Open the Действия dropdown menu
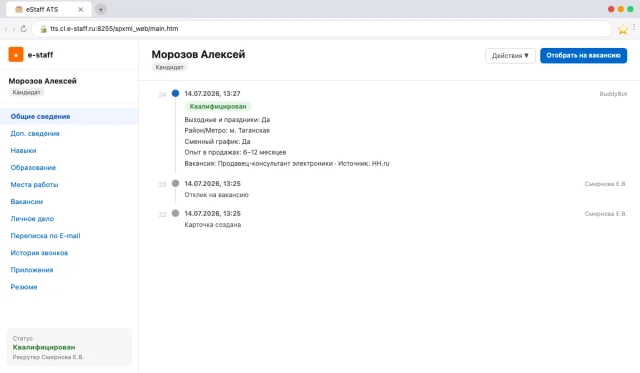640x373 pixels. (x=510, y=56)
